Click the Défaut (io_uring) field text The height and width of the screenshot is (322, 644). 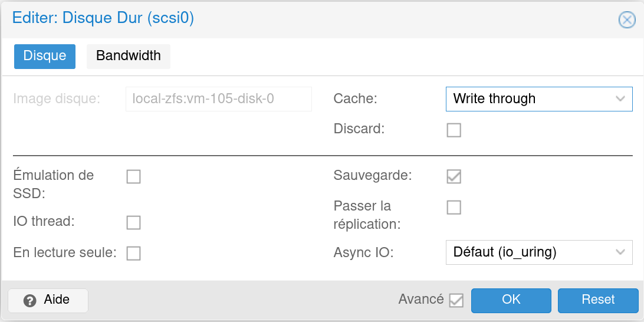click(505, 252)
